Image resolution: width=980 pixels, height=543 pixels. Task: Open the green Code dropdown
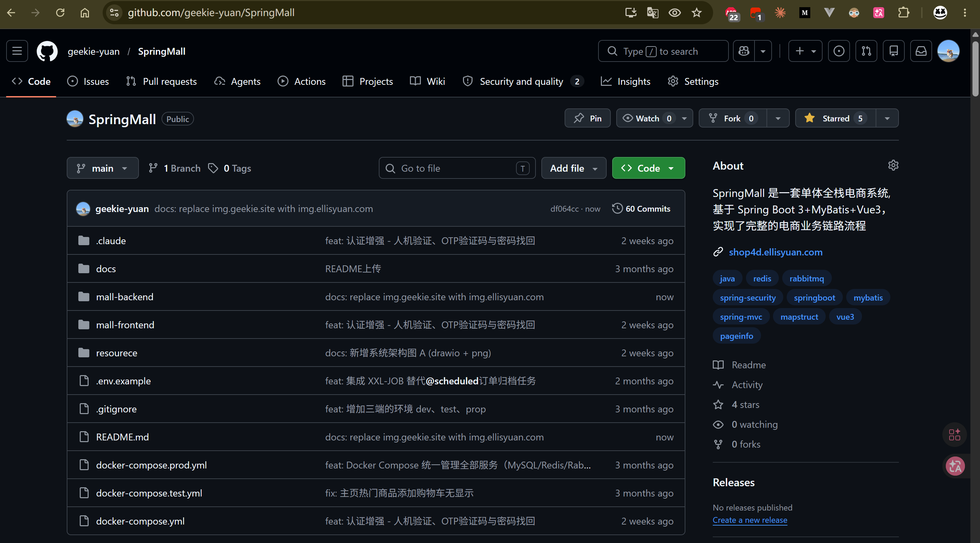coord(648,168)
